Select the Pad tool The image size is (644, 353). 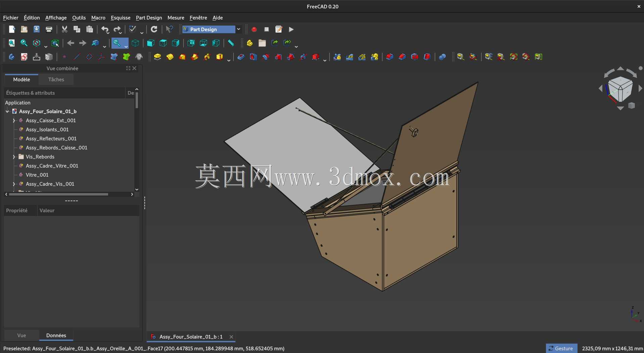(157, 57)
